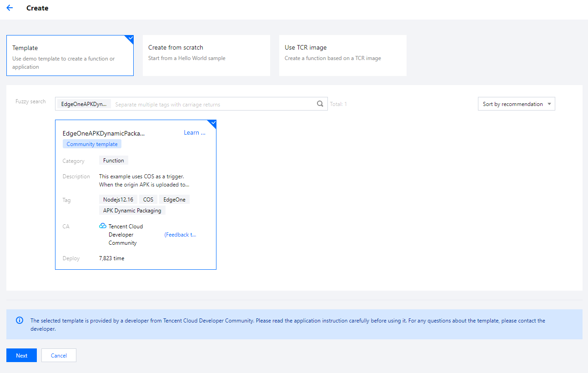Click the search magnifier icon
588x373 pixels.
click(320, 104)
